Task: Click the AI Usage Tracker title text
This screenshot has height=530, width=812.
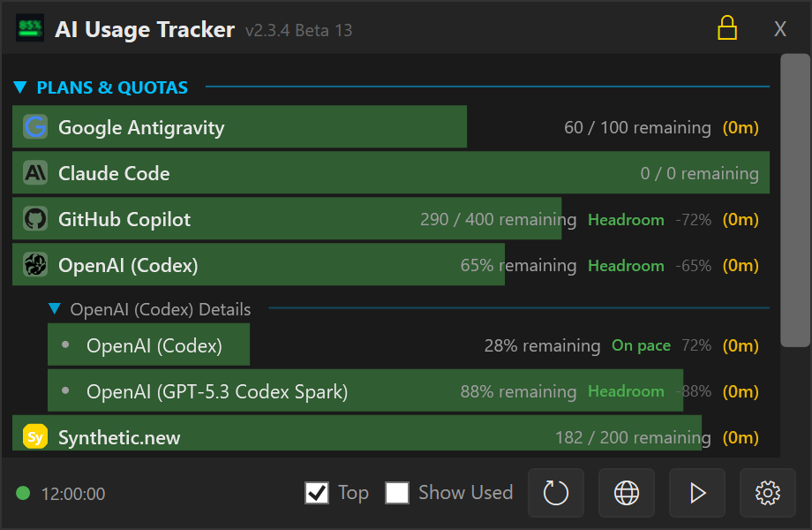Action: pos(145,29)
